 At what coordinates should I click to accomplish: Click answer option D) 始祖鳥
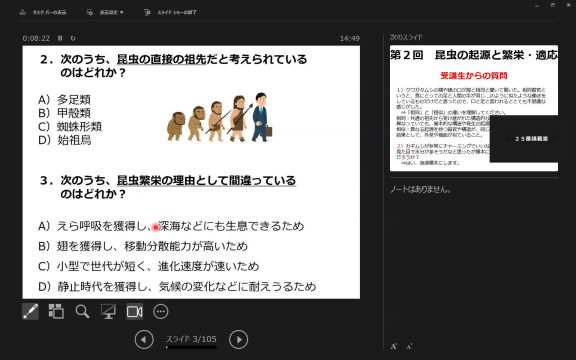65,140
